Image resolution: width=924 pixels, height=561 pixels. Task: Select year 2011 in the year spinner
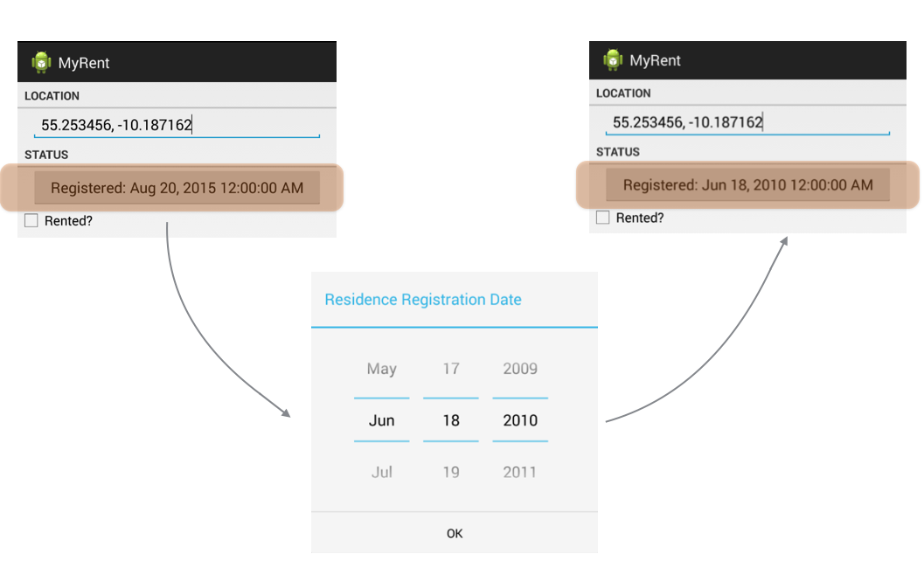(x=519, y=472)
